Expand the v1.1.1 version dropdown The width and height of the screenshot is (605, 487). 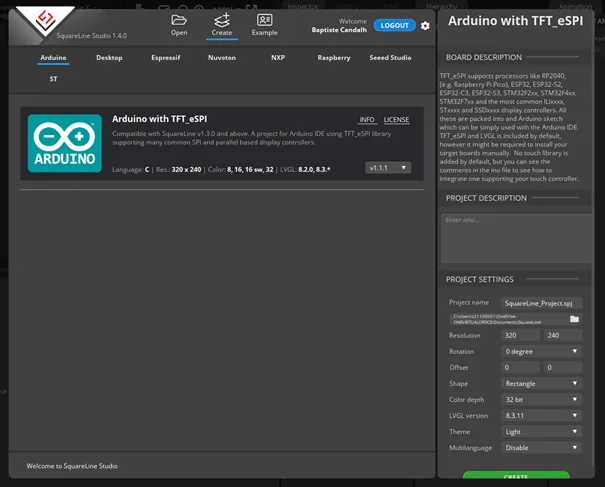point(388,167)
